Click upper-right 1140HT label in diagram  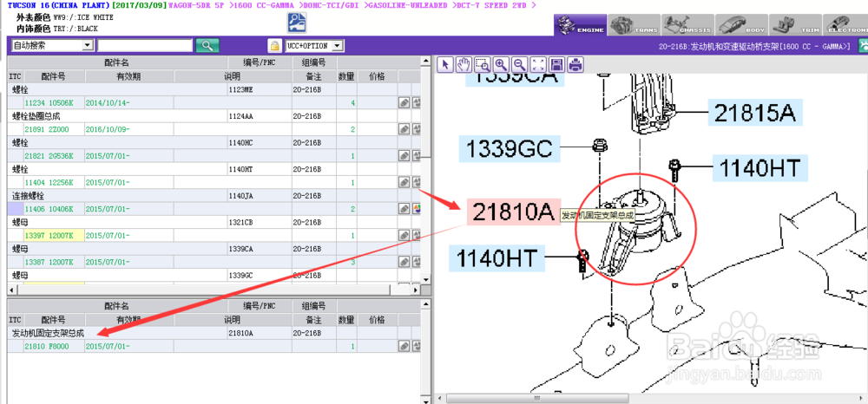(759, 167)
